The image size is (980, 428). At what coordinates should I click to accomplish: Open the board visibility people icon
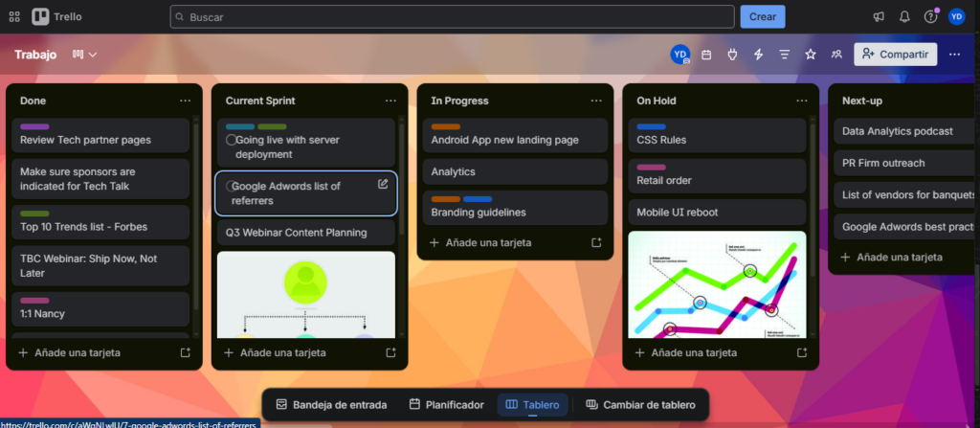(836, 55)
